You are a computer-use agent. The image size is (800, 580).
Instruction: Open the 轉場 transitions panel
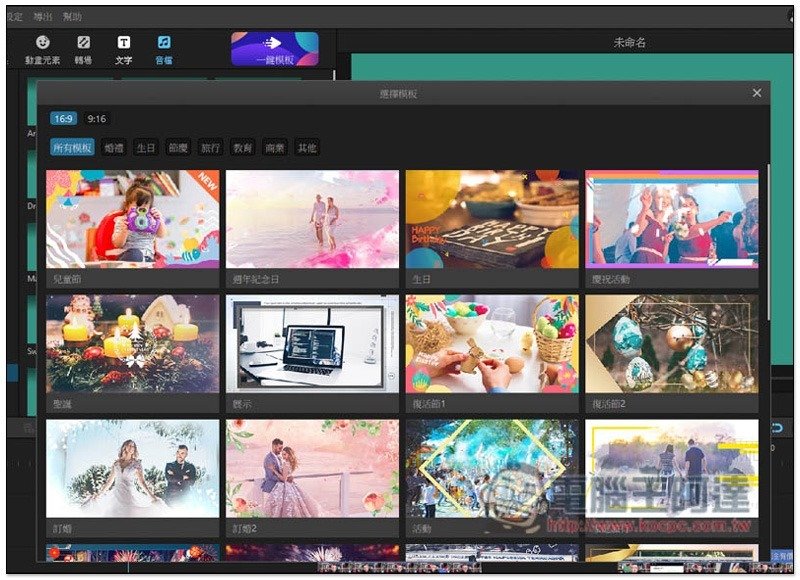[x=84, y=49]
